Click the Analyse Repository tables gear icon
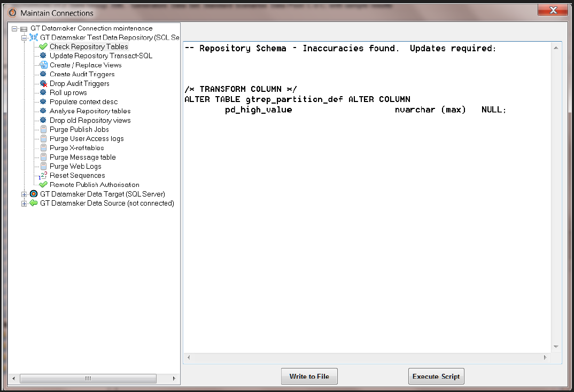 pyautogui.click(x=43, y=111)
